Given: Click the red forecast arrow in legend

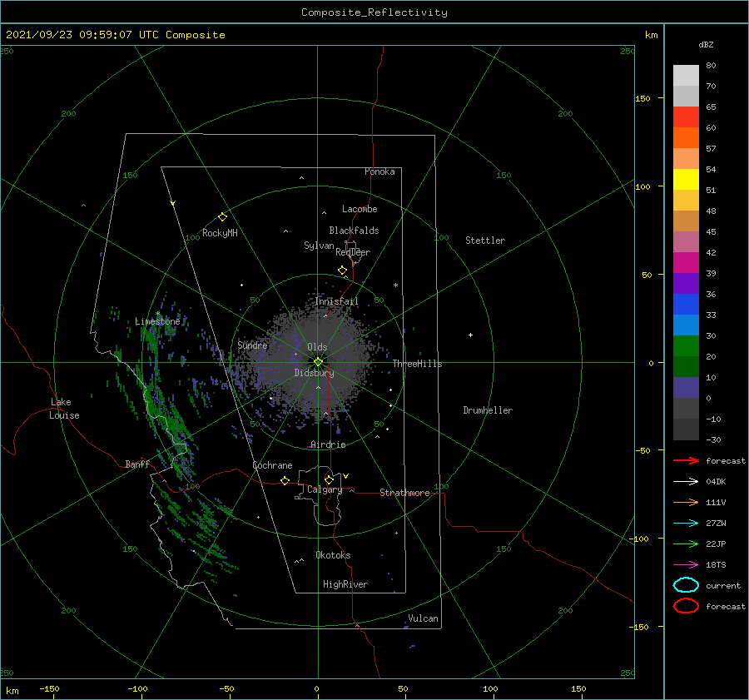Looking at the screenshot, I should tap(686, 460).
